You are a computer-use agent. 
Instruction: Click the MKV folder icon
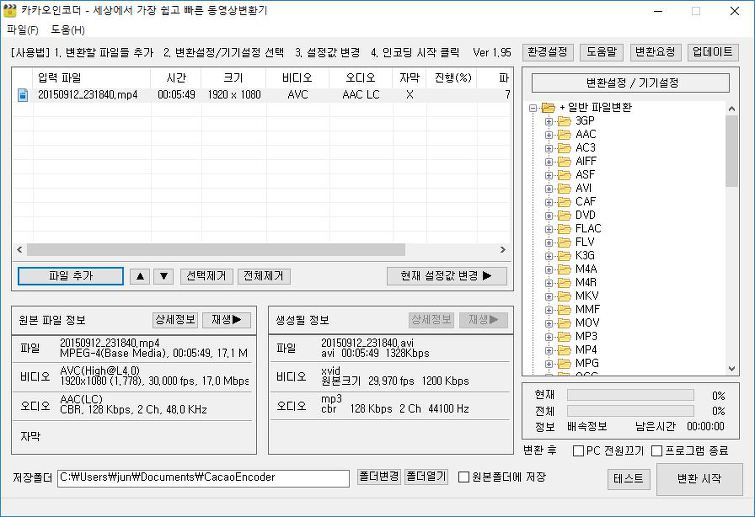[564, 296]
